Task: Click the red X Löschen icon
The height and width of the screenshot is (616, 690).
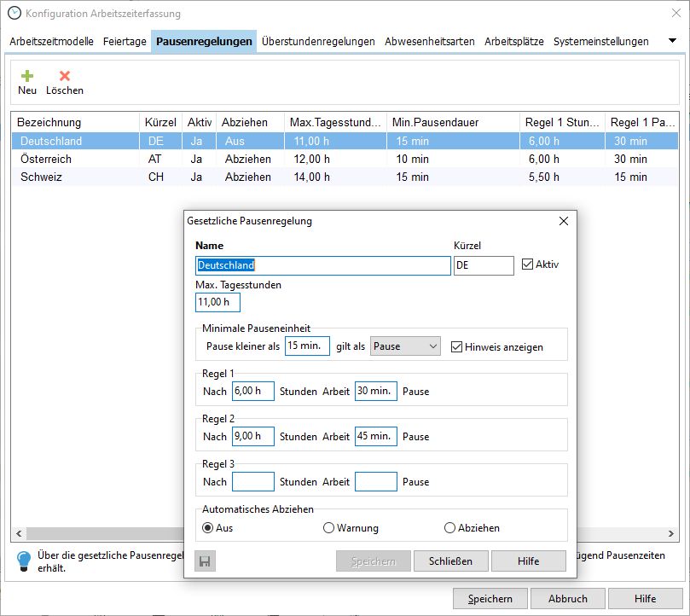Action: click(65, 76)
